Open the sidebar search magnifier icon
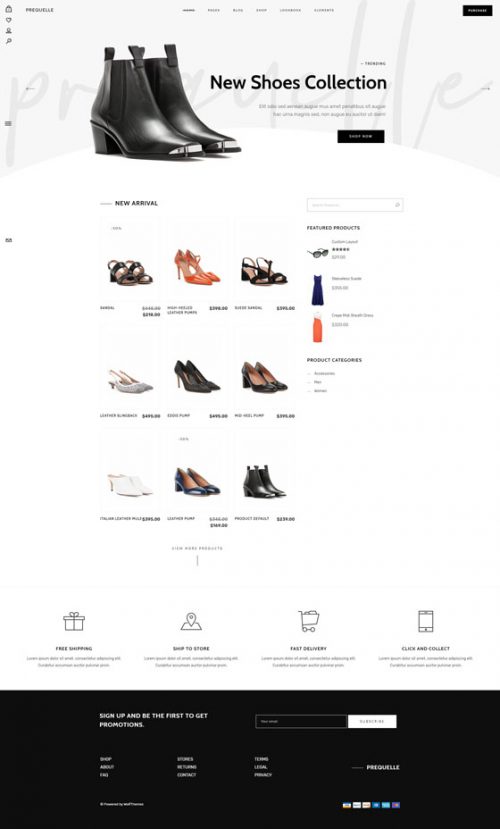Viewport: 500px width, 829px height. click(x=8, y=41)
